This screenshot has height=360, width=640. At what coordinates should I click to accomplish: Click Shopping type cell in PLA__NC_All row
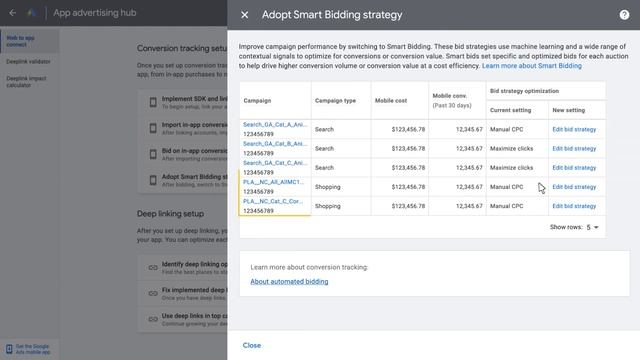click(327, 187)
